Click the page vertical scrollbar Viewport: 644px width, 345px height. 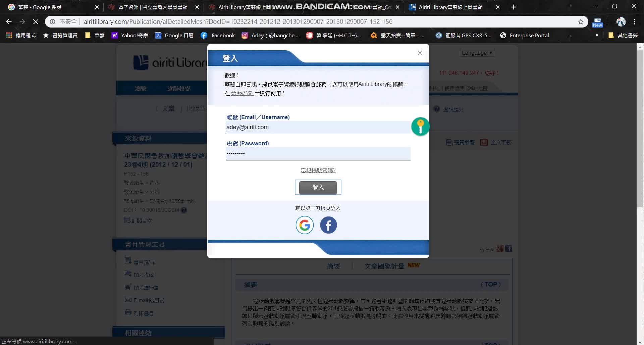point(640,129)
